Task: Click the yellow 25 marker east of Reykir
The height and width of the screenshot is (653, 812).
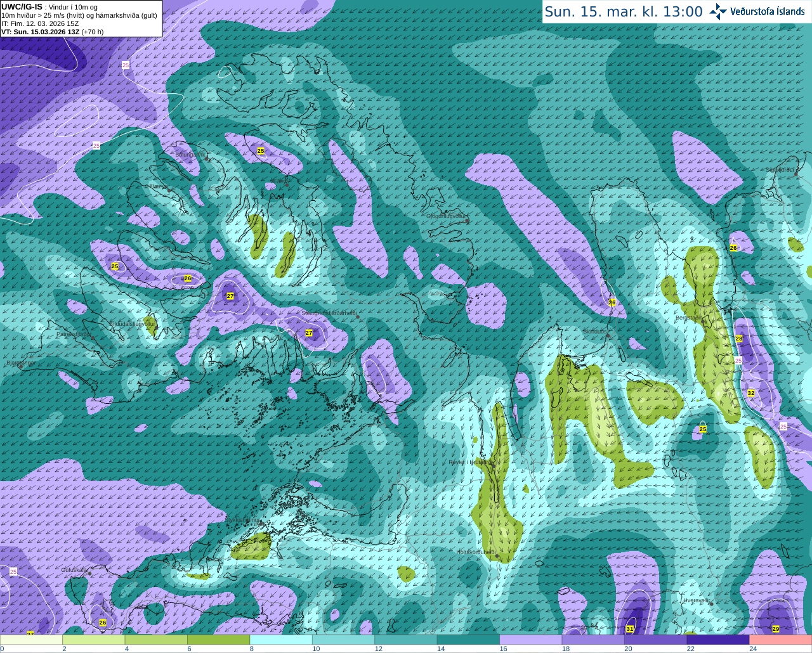Action: click(x=703, y=429)
